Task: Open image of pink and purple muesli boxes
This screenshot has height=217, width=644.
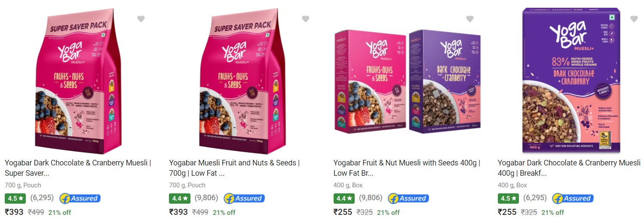Action: coord(408,82)
